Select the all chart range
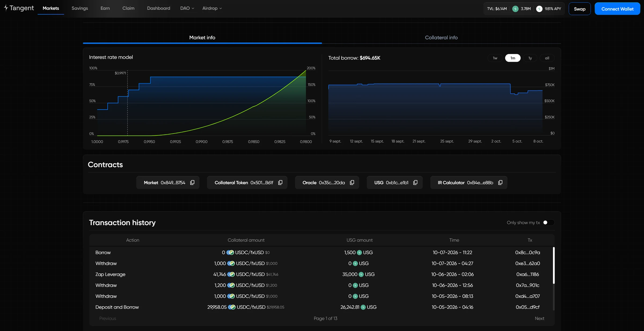 pos(547,58)
